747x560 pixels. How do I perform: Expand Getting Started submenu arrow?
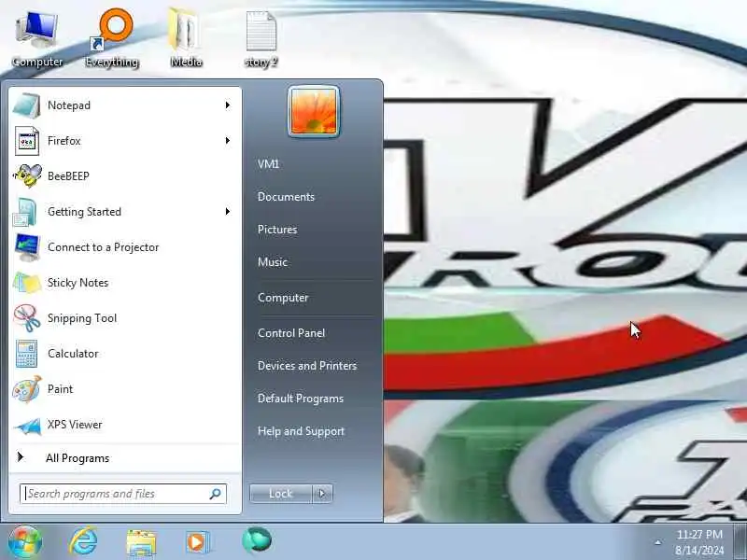pos(228,212)
